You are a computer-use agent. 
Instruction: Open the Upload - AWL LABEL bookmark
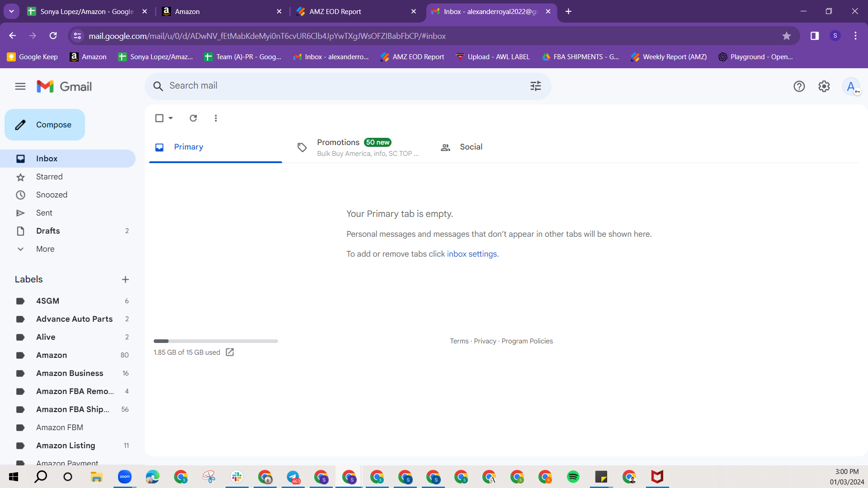(493, 57)
